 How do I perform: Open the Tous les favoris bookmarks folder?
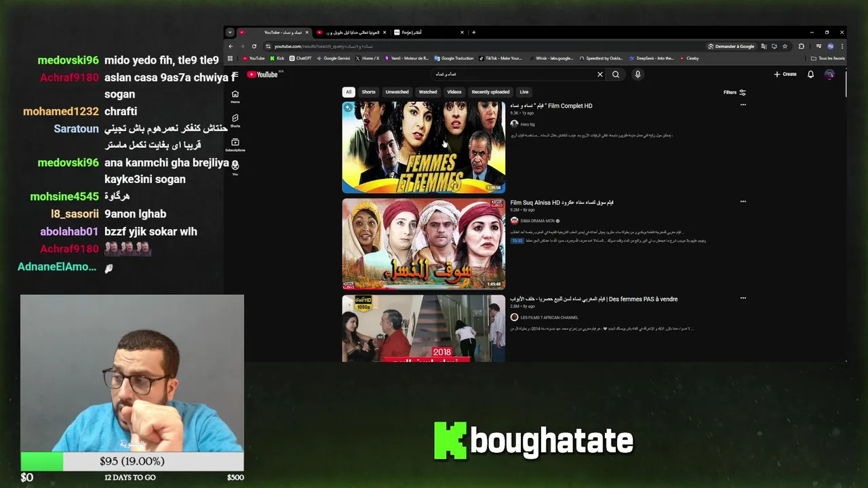(x=828, y=58)
